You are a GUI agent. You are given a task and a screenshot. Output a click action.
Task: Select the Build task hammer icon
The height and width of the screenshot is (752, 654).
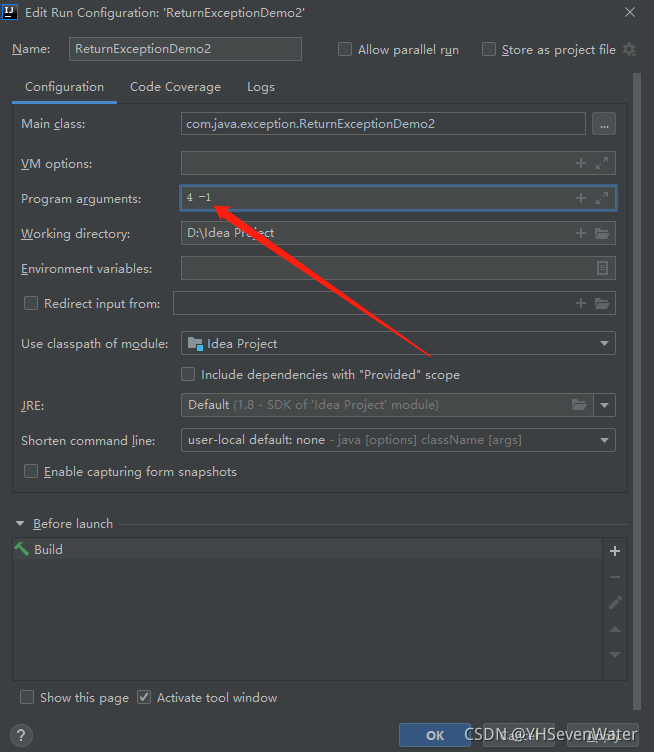[x=22, y=549]
